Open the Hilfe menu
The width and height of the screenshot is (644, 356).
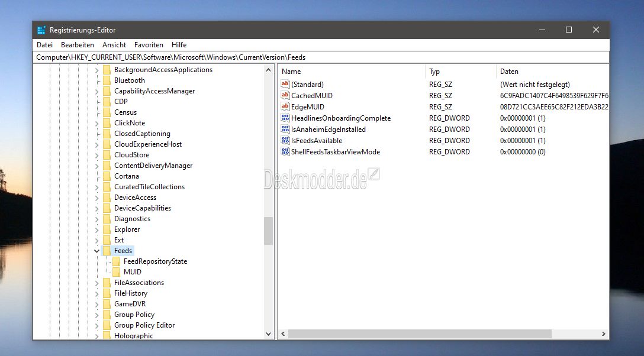point(179,45)
